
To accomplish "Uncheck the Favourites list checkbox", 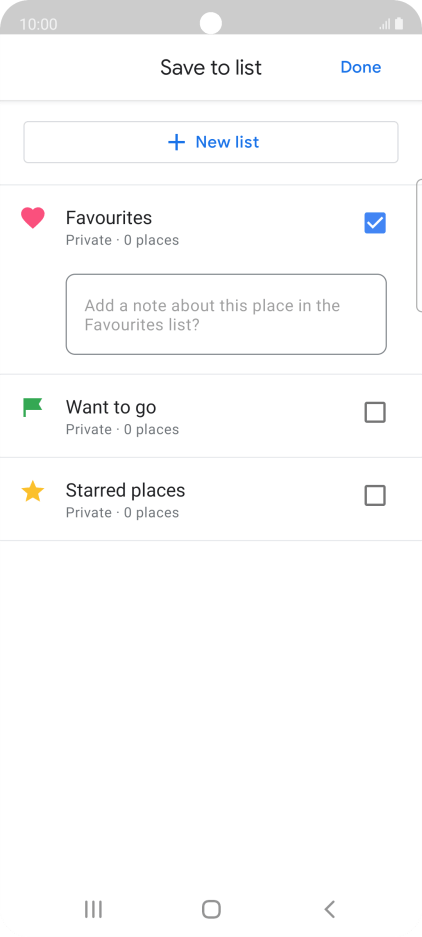I will point(375,223).
